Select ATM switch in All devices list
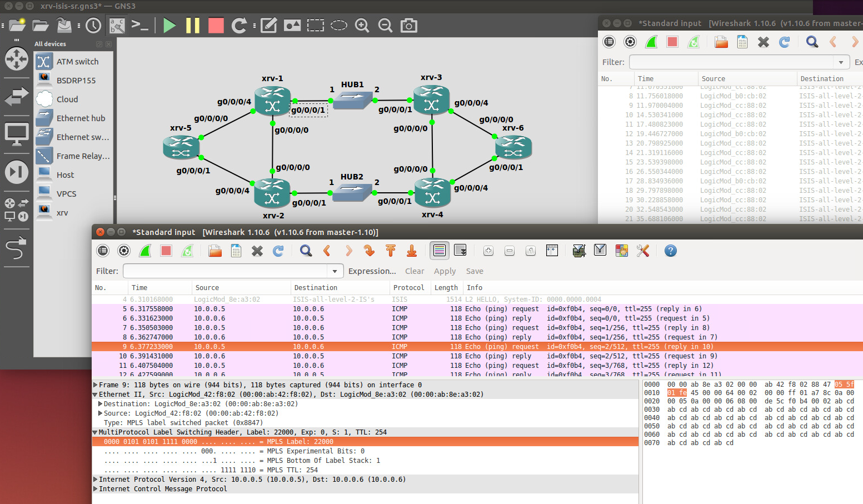This screenshot has width=863, height=504. pos(73,62)
